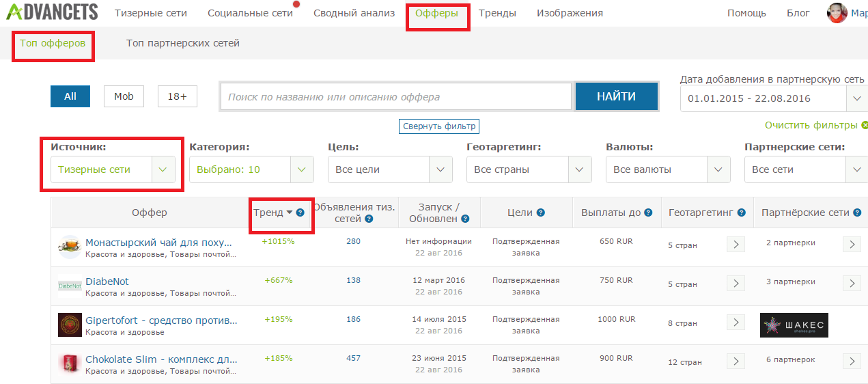Click ads count 186 link
The width and height of the screenshot is (868, 384).
pos(353,319)
